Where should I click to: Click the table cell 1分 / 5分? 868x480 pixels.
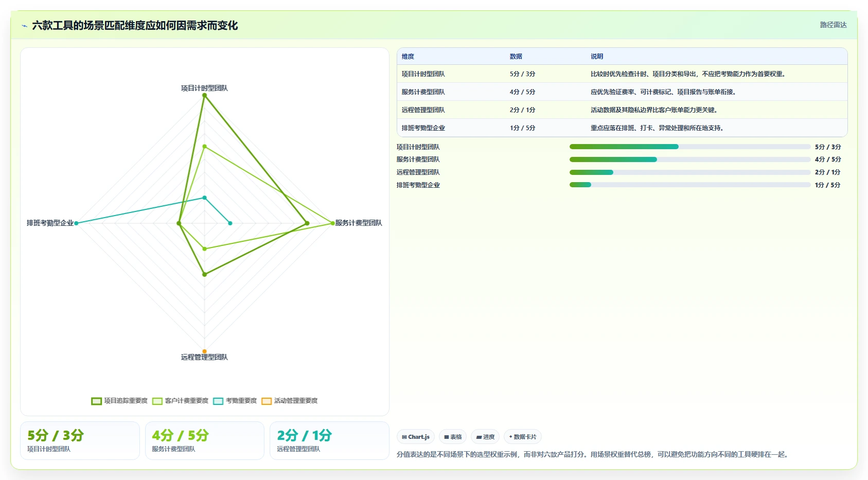[522, 128]
